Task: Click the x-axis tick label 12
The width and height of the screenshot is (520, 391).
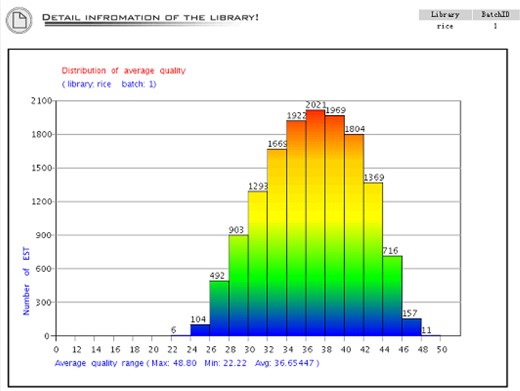Action: (77, 349)
